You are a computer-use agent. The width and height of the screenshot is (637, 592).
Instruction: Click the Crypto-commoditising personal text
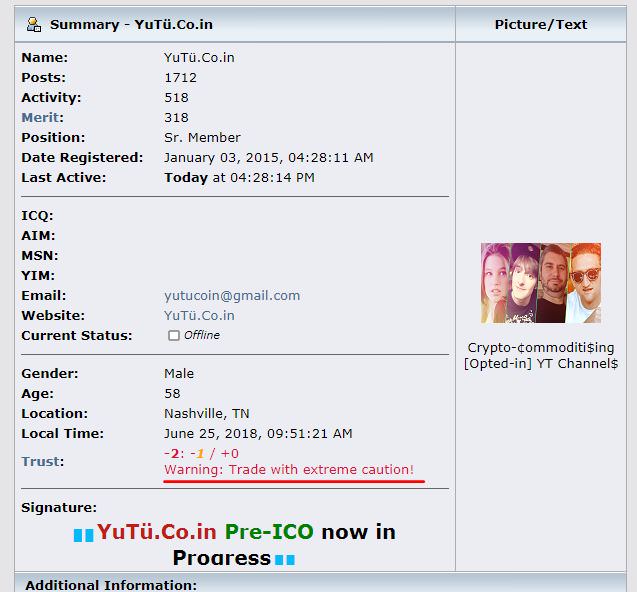click(x=541, y=356)
